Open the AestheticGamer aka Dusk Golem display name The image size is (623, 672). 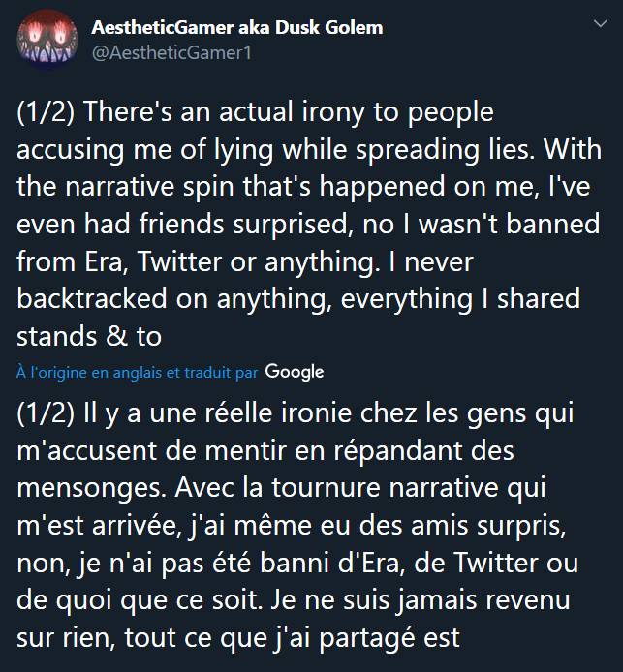[236, 28]
